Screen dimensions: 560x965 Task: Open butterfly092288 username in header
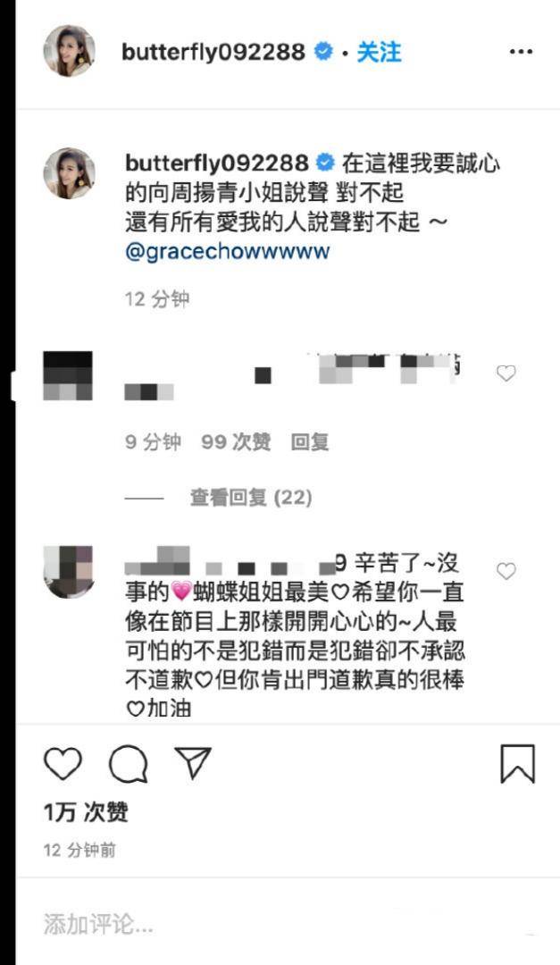[x=213, y=53]
